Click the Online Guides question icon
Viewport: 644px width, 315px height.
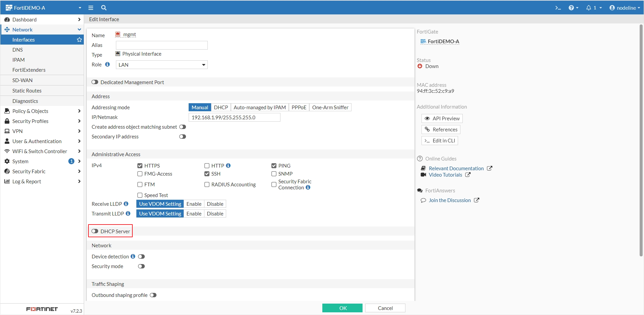pyautogui.click(x=420, y=159)
